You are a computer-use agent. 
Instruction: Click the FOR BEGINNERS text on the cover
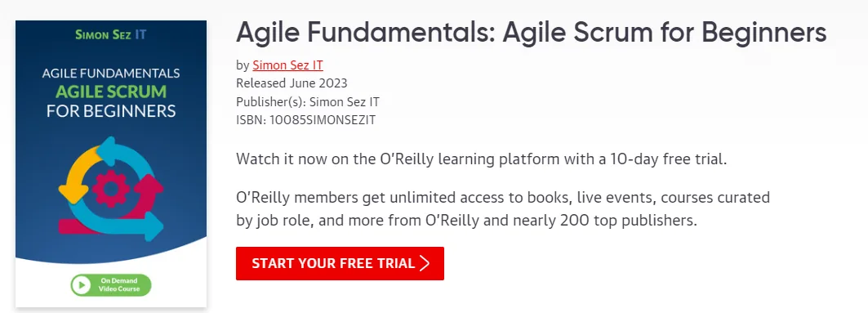(x=111, y=110)
